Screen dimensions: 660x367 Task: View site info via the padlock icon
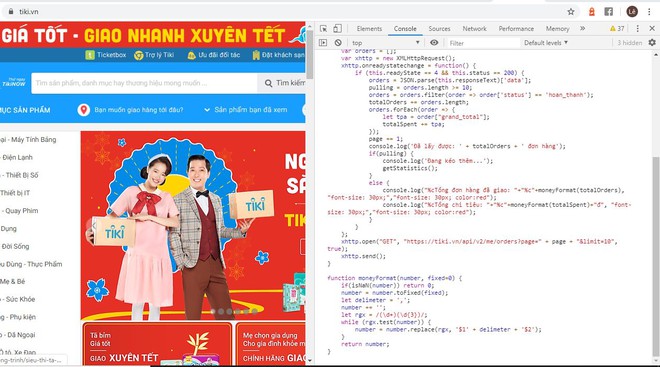tap(11, 12)
